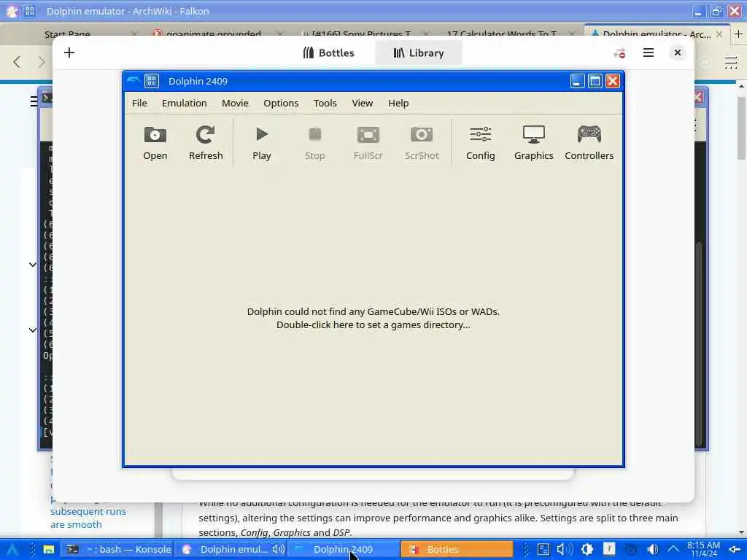Click the subsequent runs are smooth link
Viewport: 747px width, 560px height.
pyautogui.click(x=88, y=518)
